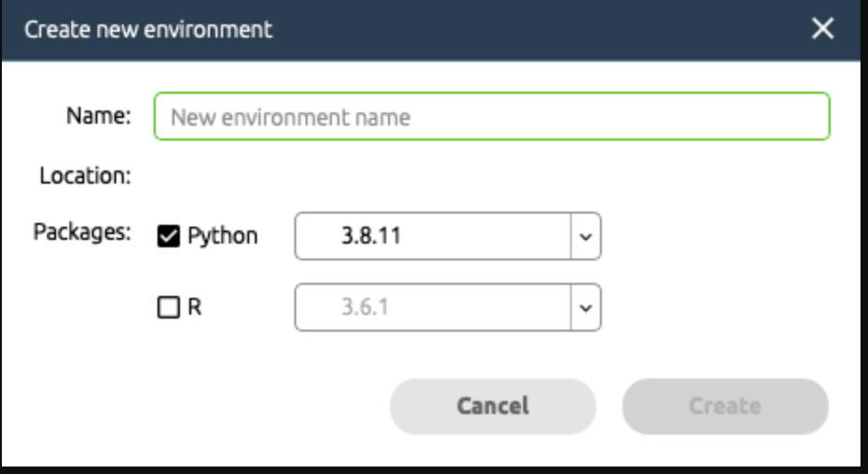This screenshot has height=474, width=868.
Task: Open the 3.8.11 Python version combo box
Action: (x=433, y=236)
